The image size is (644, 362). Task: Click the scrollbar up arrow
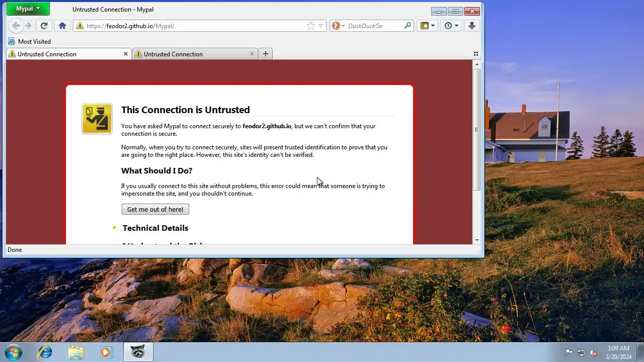(x=477, y=64)
